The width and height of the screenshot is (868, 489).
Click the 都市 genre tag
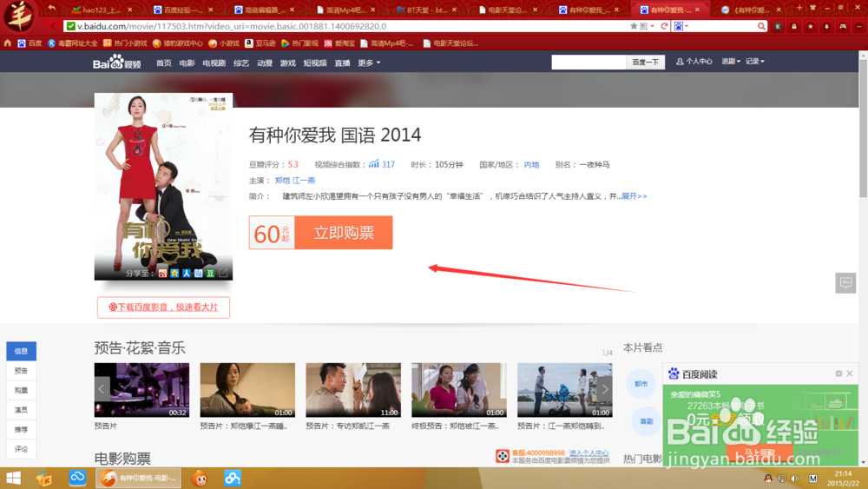[641, 384]
